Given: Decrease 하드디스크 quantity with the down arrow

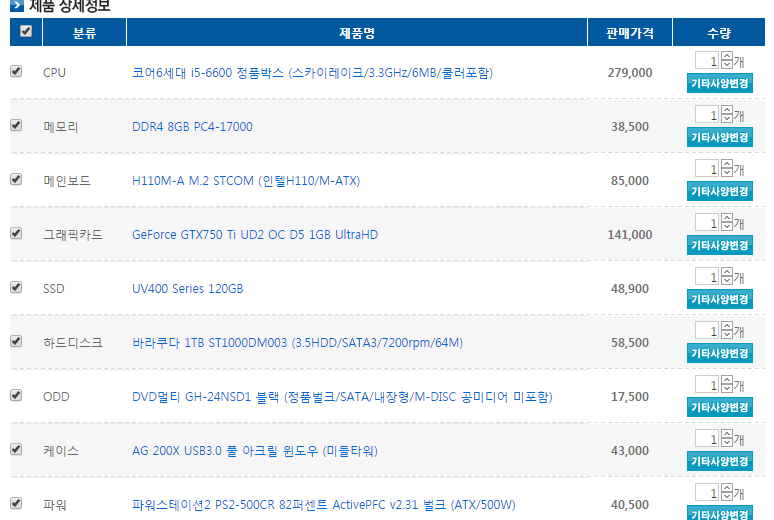Looking at the screenshot, I should (x=727, y=334).
